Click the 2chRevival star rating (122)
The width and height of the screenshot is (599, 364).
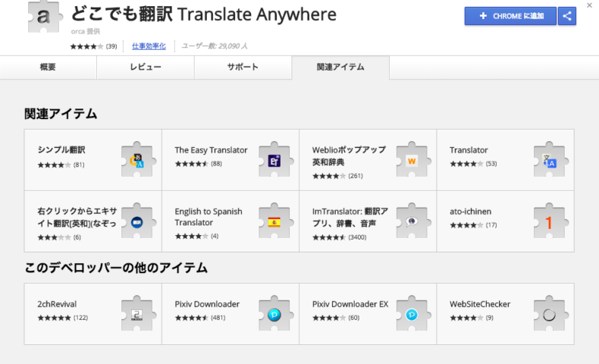tap(54, 318)
